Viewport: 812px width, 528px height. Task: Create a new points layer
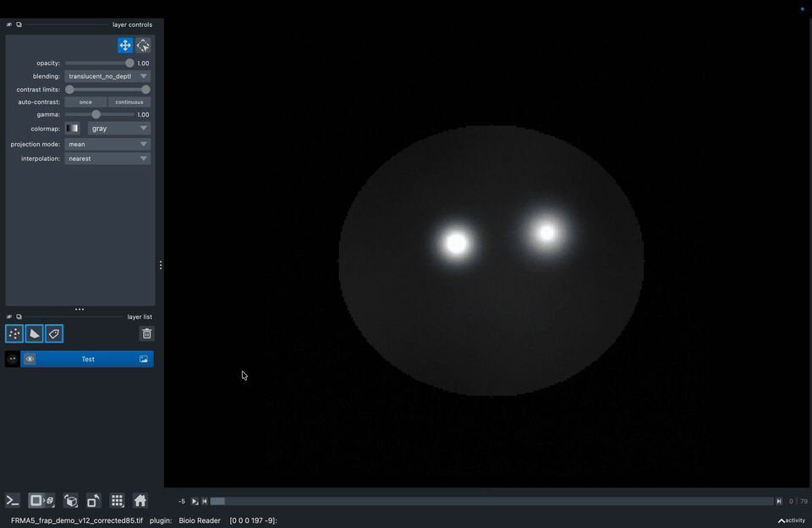14,333
